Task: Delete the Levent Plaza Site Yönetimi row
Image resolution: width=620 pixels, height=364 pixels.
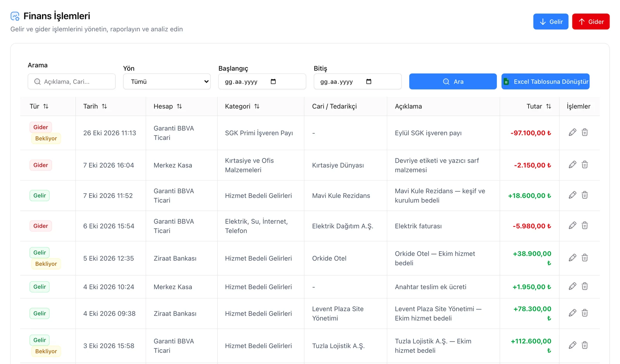Action: point(585,313)
